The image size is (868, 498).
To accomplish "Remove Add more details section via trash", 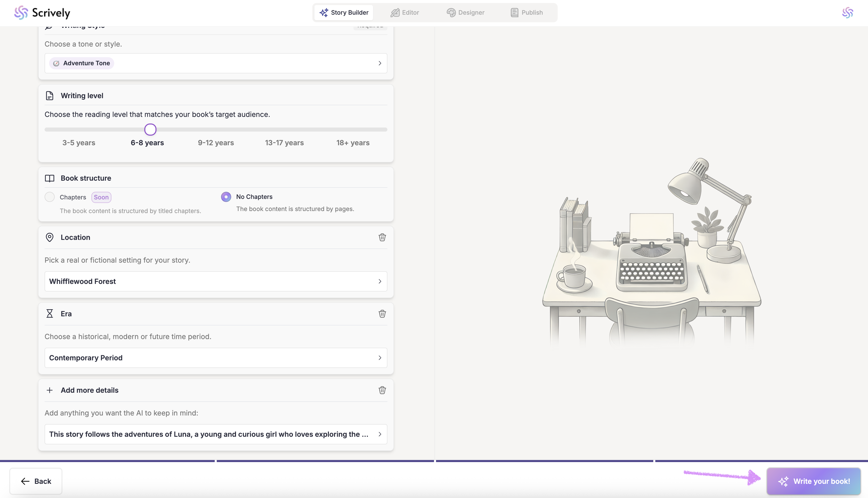I will [382, 390].
